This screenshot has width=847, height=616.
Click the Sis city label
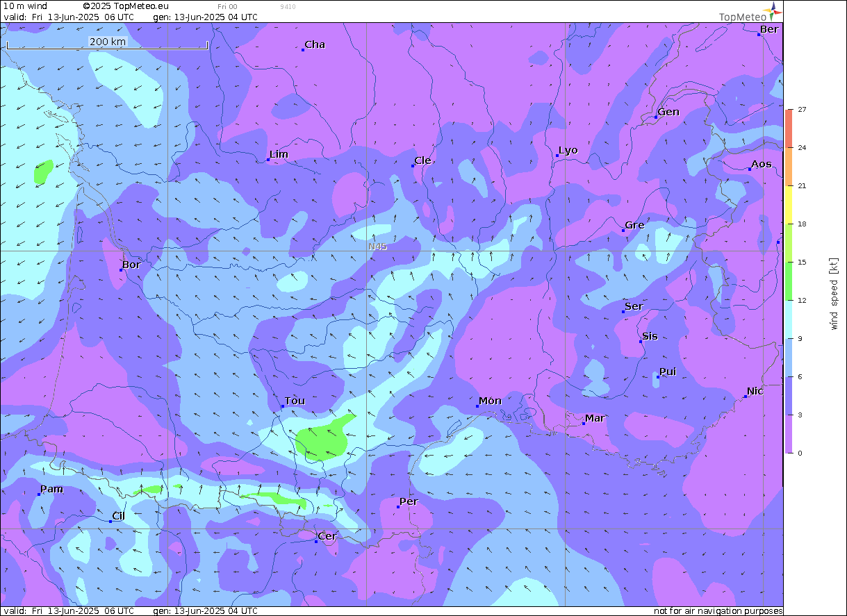[650, 336]
